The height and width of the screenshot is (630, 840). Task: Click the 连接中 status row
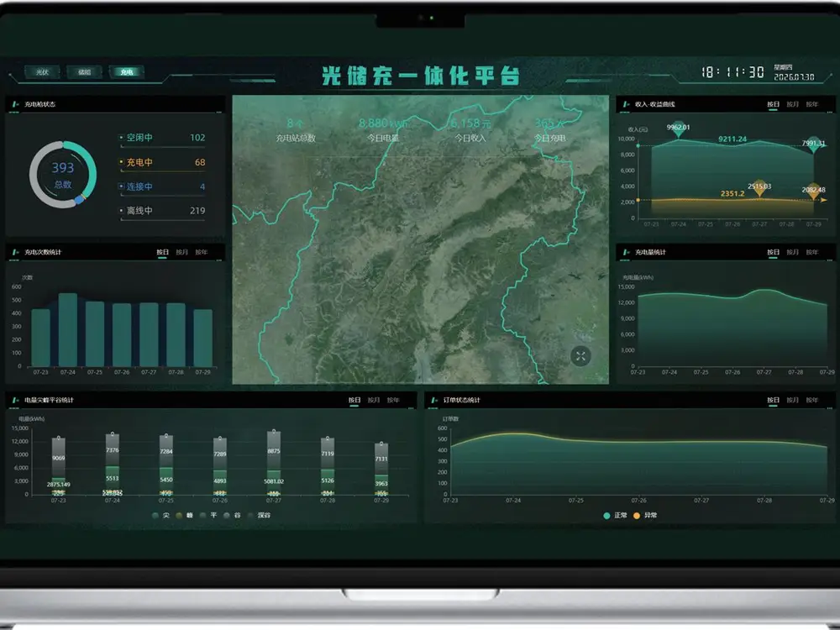tap(162, 187)
